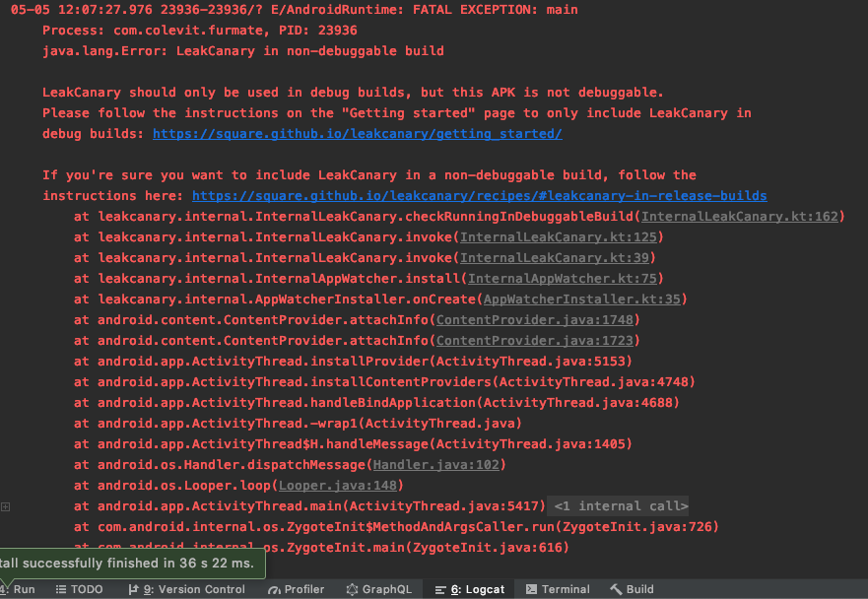Click the GraphQL icon in bottom bar
This screenshot has width=868, height=599.
352,589
